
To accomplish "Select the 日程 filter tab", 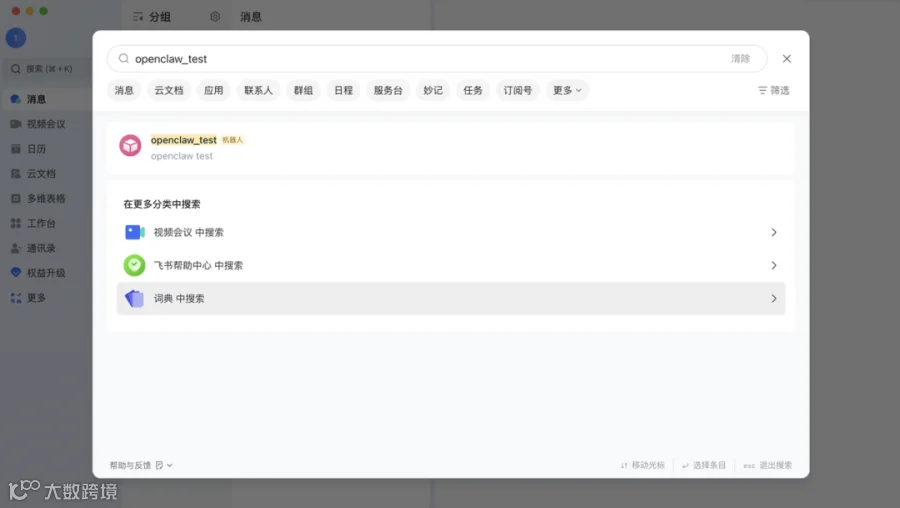I will pos(343,90).
